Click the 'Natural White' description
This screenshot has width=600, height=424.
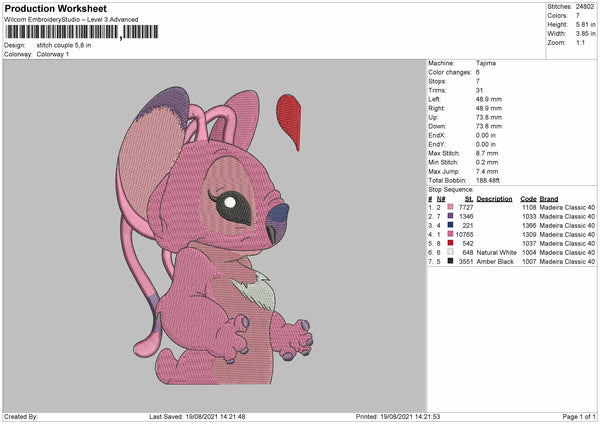click(496, 253)
